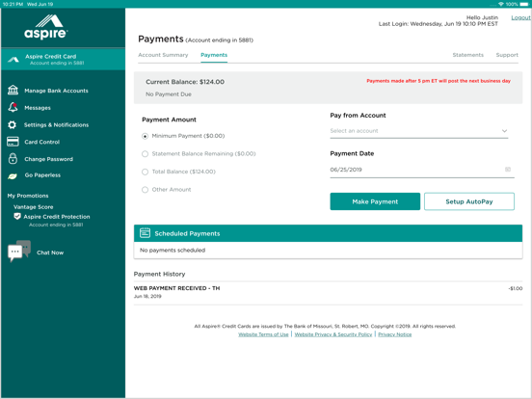Open the Statements tab
The width and height of the screenshot is (532, 399).
point(467,55)
